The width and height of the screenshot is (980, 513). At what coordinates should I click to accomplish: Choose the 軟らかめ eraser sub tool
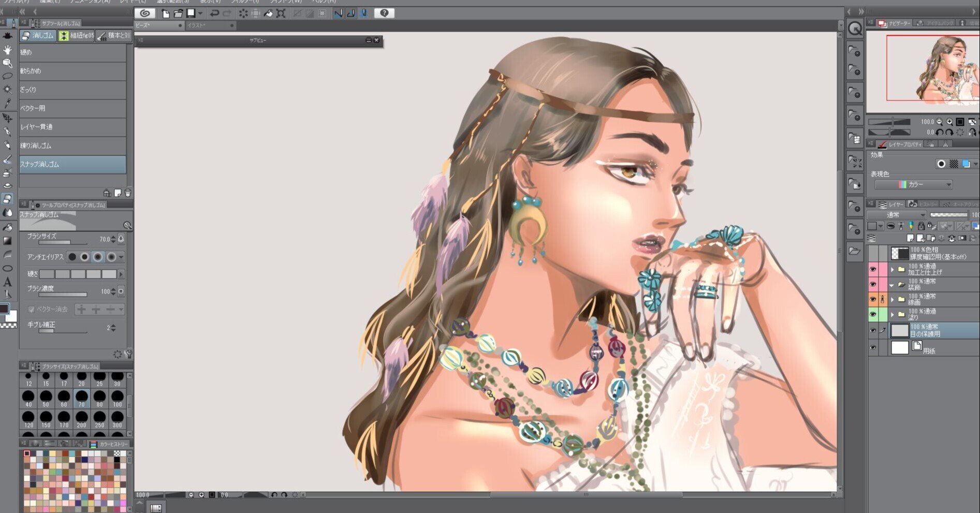72,71
